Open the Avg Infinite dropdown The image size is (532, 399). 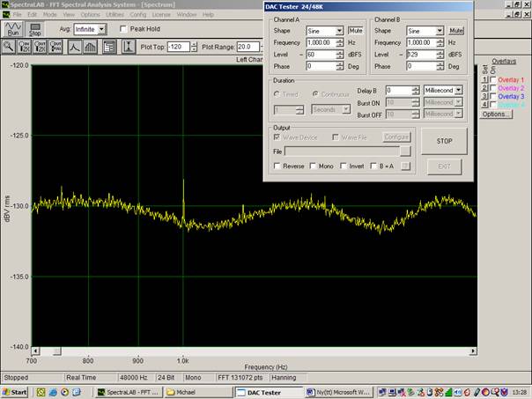click(101, 29)
